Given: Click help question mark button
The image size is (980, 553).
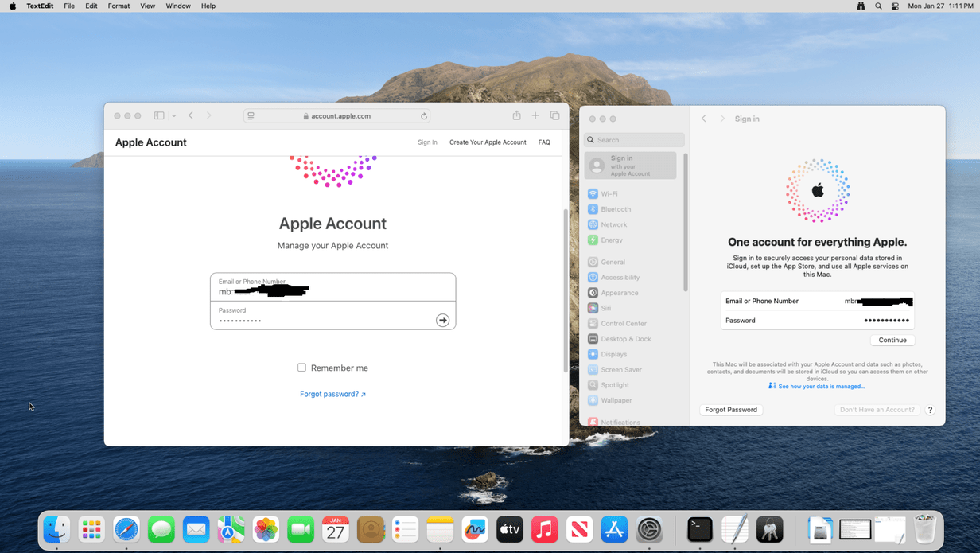Looking at the screenshot, I should pos(930,410).
